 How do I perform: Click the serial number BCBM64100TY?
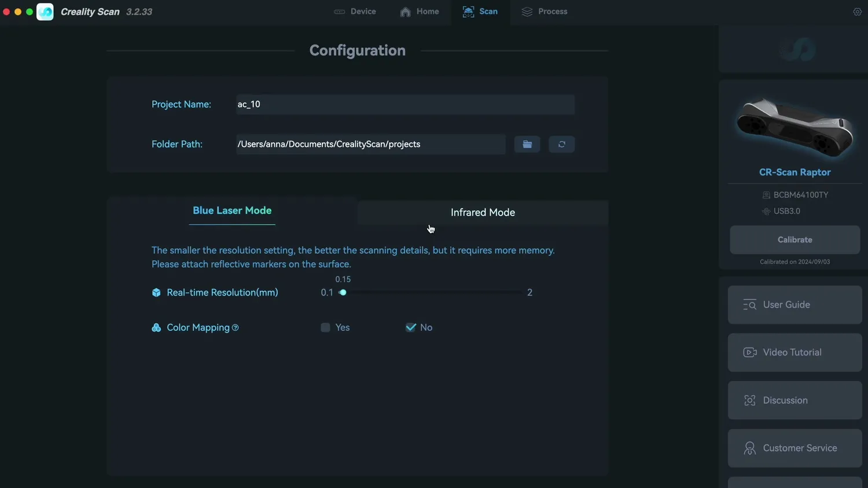click(x=801, y=195)
